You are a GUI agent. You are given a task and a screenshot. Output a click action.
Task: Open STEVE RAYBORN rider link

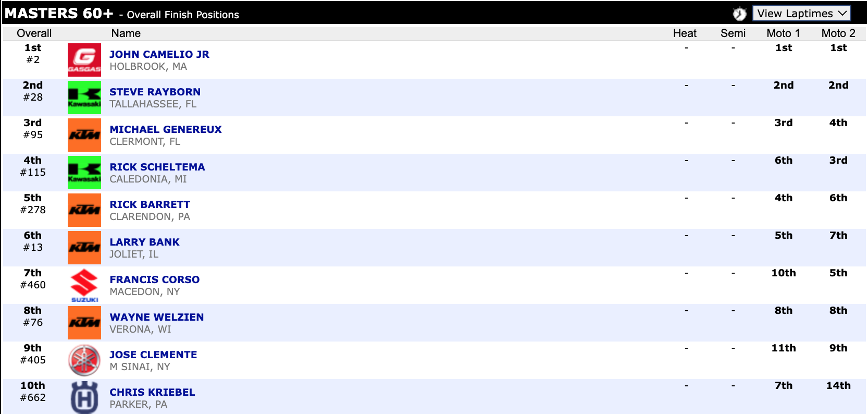click(155, 92)
